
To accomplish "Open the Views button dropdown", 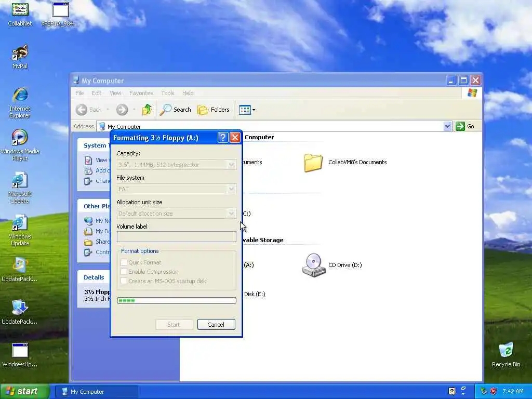I will tap(247, 110).
